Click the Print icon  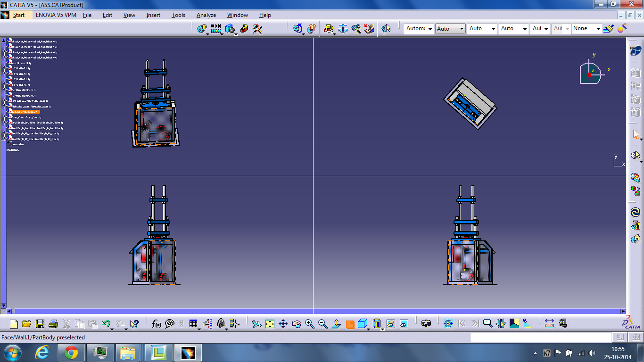pyautogui.click(x=53, y=324)
